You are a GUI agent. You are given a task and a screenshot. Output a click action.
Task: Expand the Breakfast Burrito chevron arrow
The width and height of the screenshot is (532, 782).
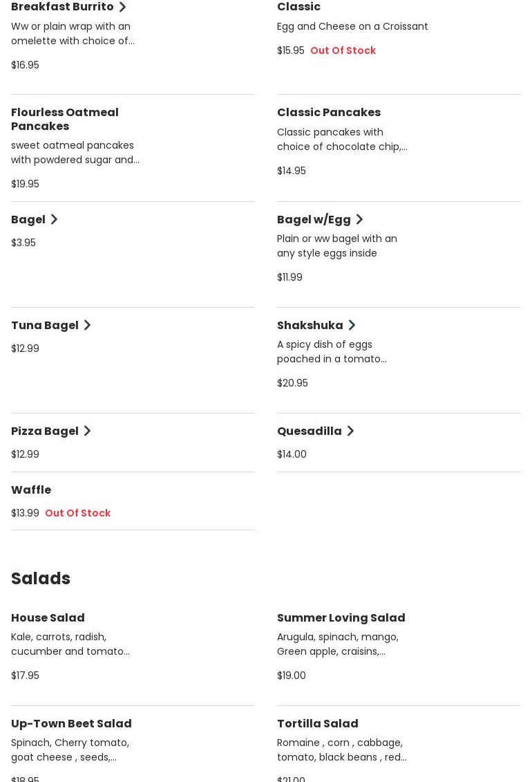pyautogui.click(x=122, y=7)
